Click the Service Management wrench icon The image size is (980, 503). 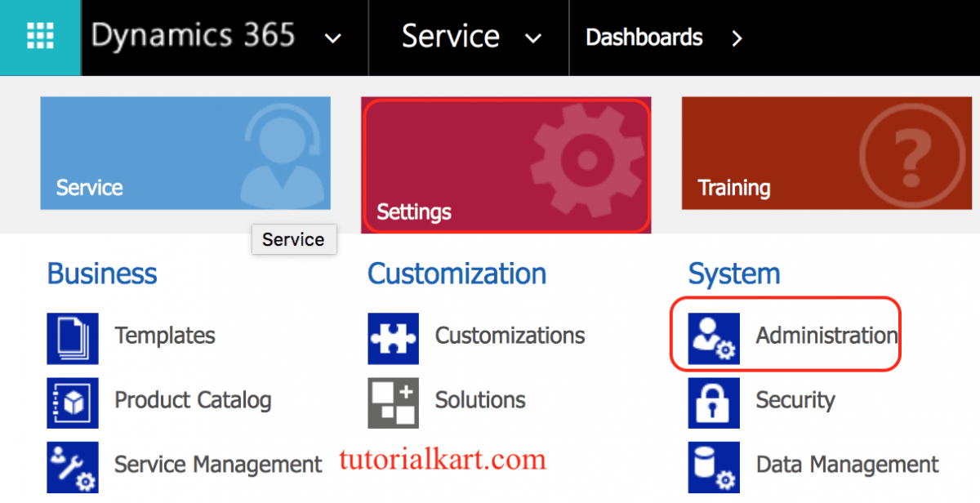[x=72, y=466]
